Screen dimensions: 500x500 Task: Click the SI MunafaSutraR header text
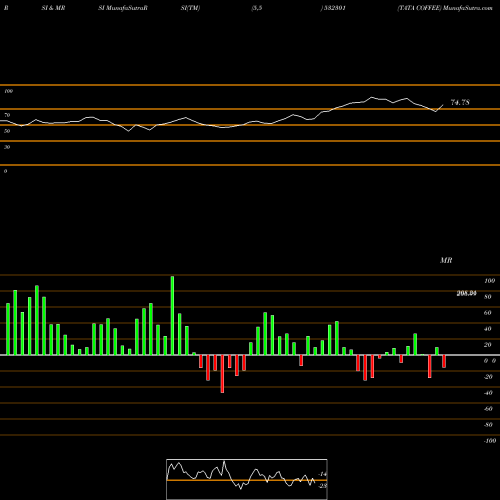123,8
